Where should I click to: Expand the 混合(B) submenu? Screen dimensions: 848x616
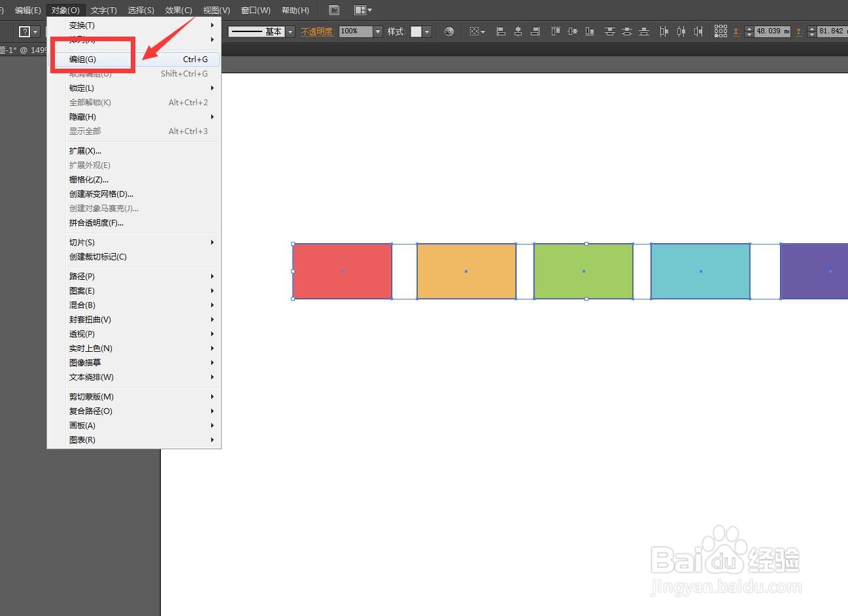tap(134, 305)
